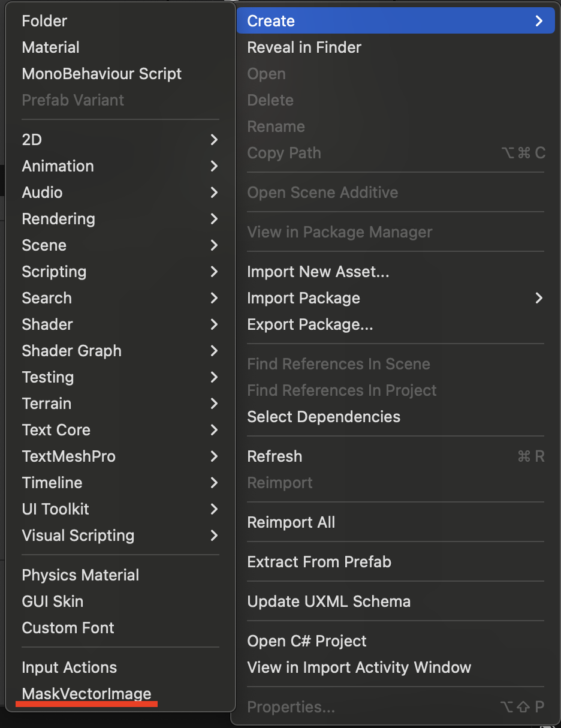The width and height of the screenshot is (561, 728).
Task: Choose Open C# Project
Action: 306,641
